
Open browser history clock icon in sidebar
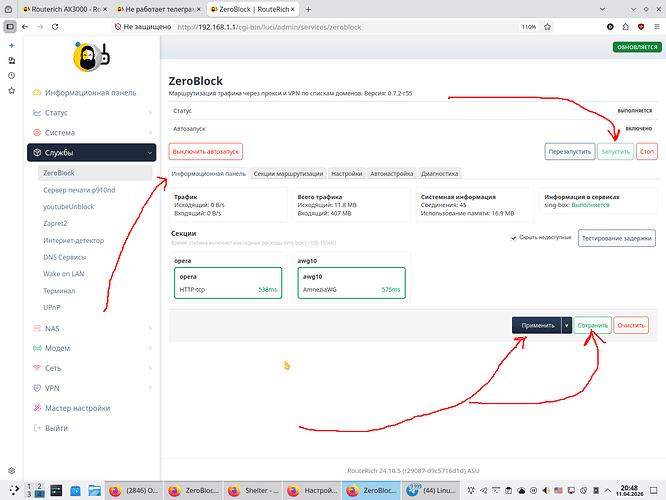click(11, 76)
